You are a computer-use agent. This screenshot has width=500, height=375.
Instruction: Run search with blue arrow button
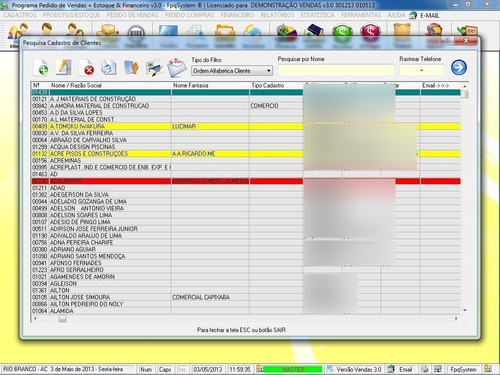(x=459, y=67)
